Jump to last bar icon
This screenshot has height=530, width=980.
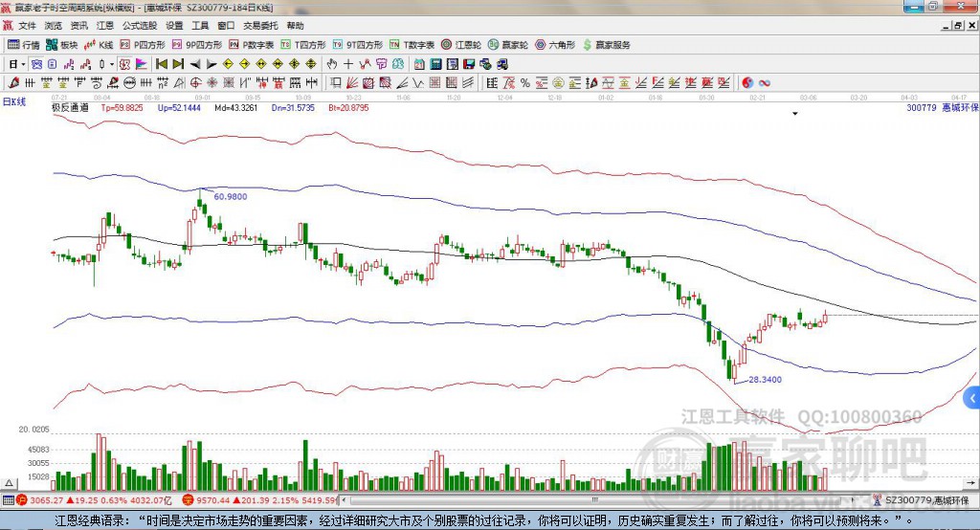[x=178, y=64]
